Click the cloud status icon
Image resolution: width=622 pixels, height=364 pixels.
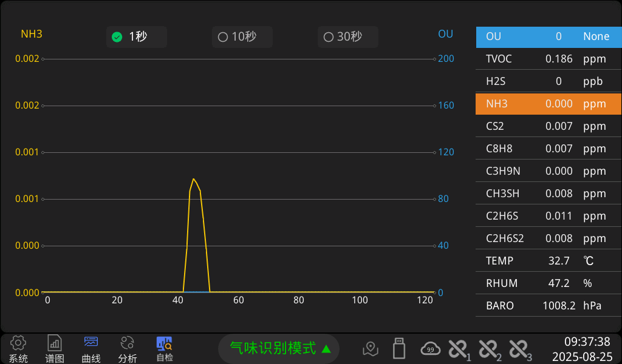click(x=431, y=349)
